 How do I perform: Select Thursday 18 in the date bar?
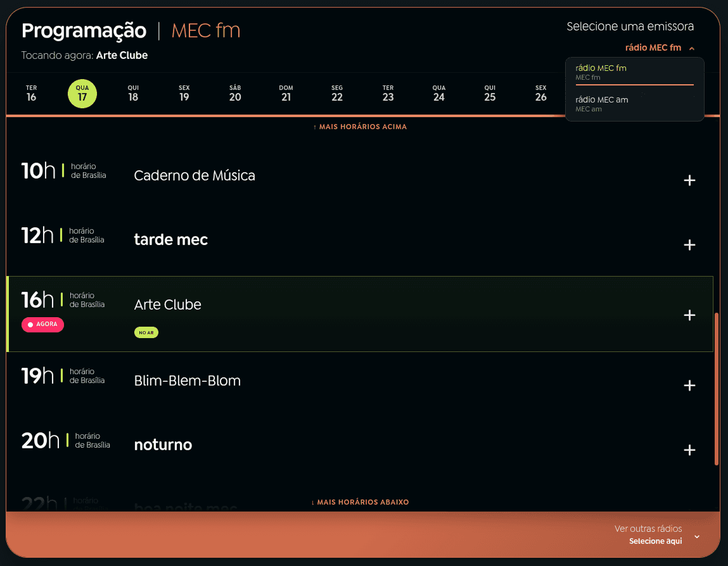[133, 94]
